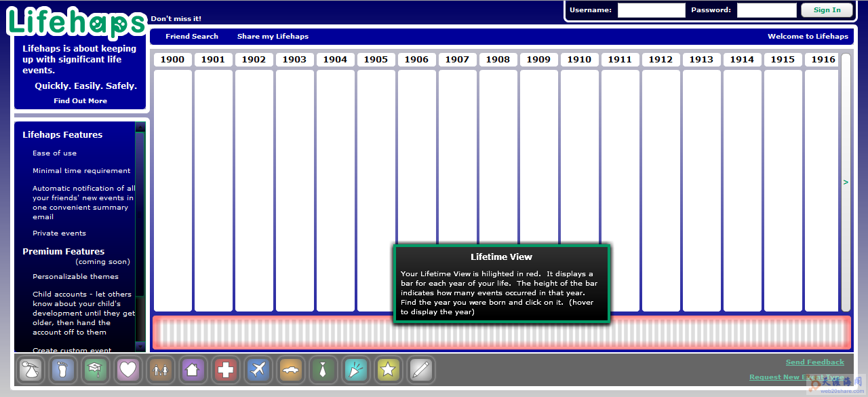The image size is (868, 397).
Task: Open the Send Feedback link
Action: click(815, 362)
